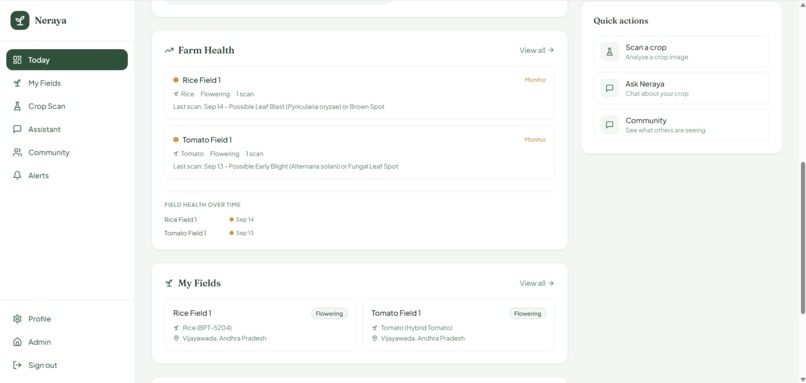The image size is (806, 383).
Task: Navigate to Community in sidebar
Action: coord(67,152)
